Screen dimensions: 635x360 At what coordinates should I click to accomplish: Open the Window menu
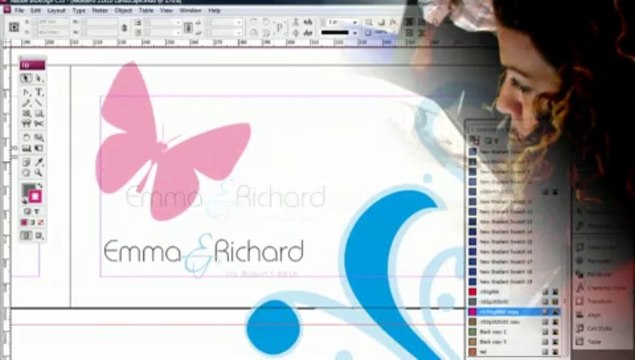pyautogui.click(x=190, y=11)
